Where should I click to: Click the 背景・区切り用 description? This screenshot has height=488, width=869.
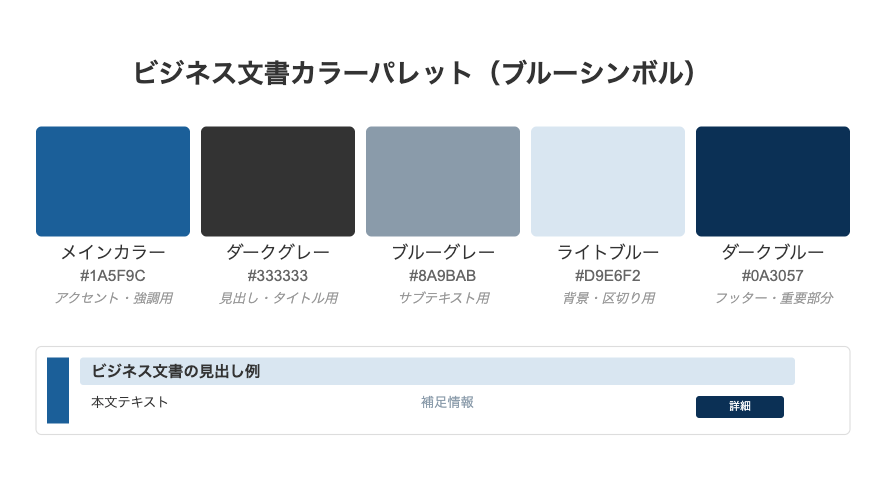(x=608, y=298)
